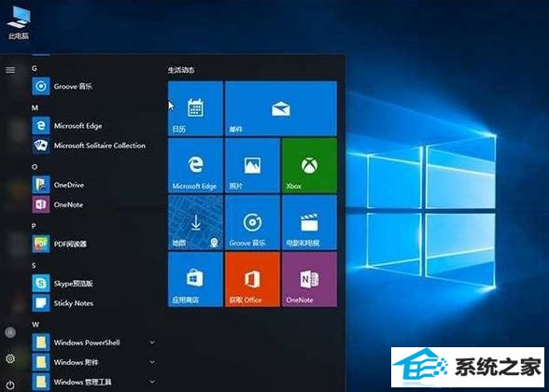Open the Store tile
Image resolution: width=549 pixels, height=392 pixels.
tap(195, 279)
